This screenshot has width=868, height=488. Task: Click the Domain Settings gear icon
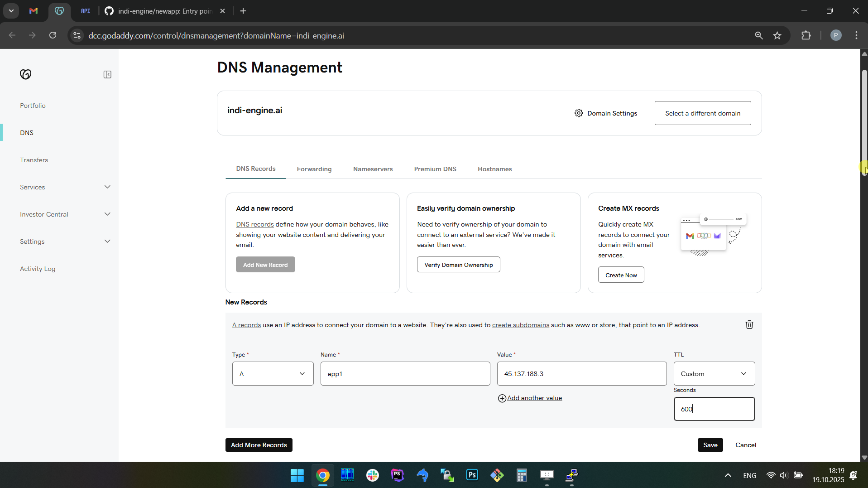tap(579, 113)
